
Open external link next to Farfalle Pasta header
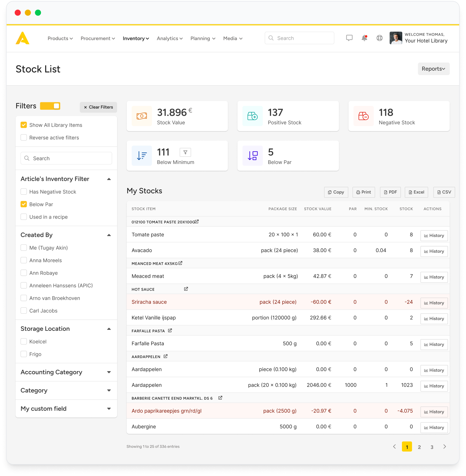point(170,331)
